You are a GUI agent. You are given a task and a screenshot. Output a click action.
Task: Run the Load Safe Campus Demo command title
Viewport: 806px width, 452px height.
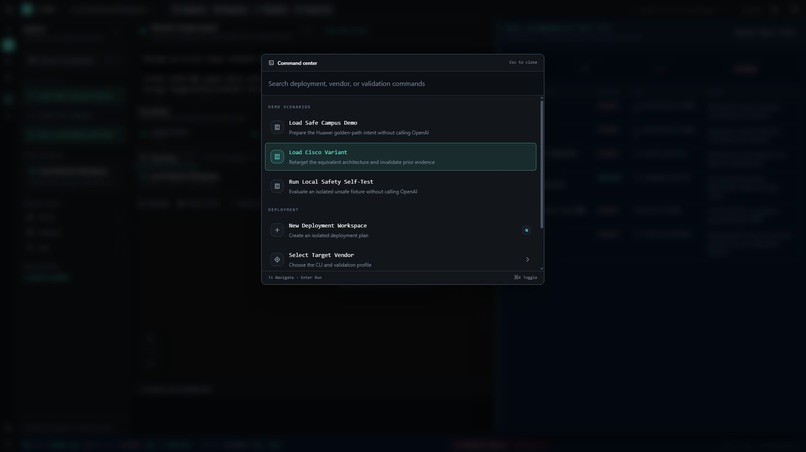[x=323, y=123]
